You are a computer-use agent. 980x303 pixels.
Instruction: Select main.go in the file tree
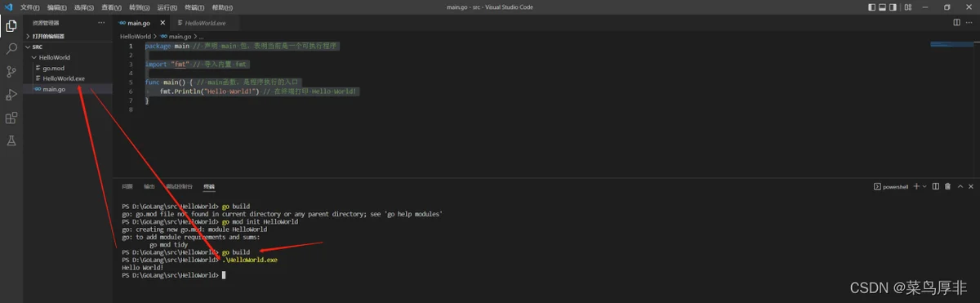[x=68, y=89]
